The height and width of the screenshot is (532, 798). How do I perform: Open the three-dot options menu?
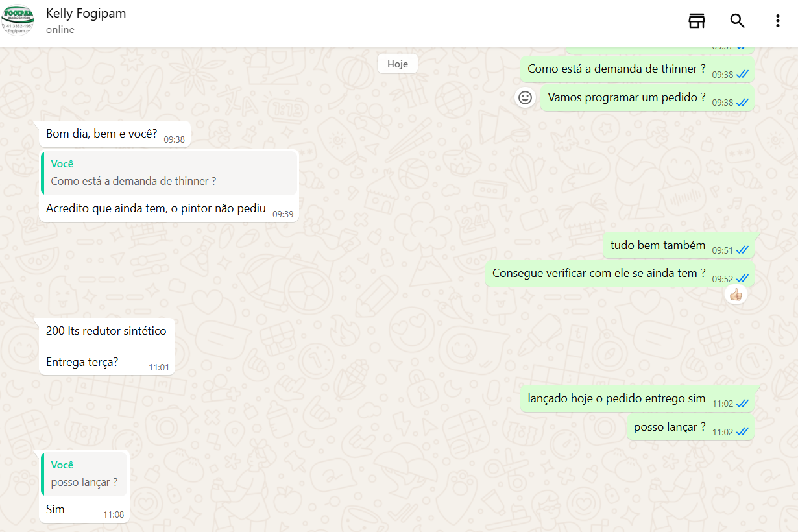click(x=777, y=21)
